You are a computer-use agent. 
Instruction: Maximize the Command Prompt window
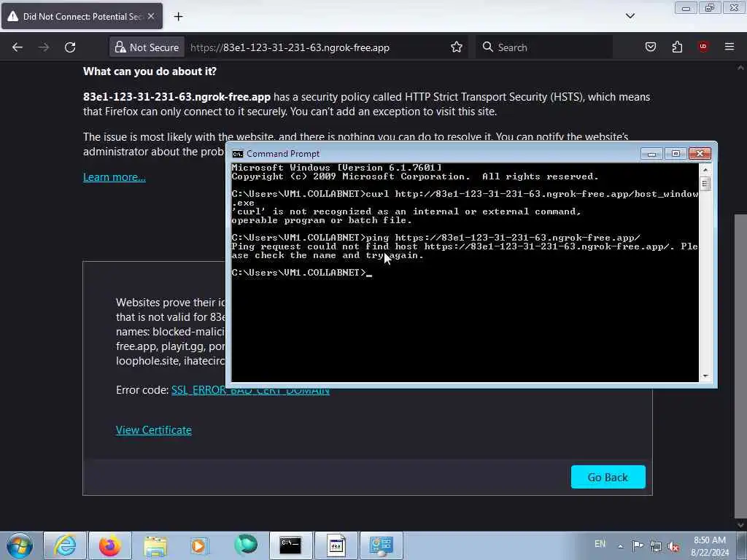676,153
